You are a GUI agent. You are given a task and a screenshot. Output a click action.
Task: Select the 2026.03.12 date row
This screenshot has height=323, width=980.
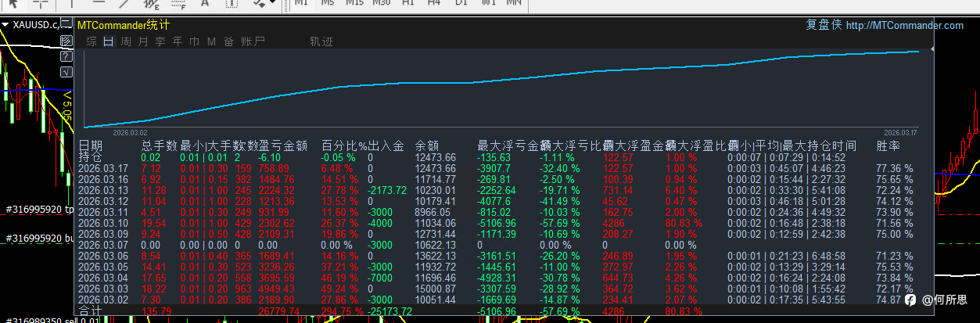[104, 201]
